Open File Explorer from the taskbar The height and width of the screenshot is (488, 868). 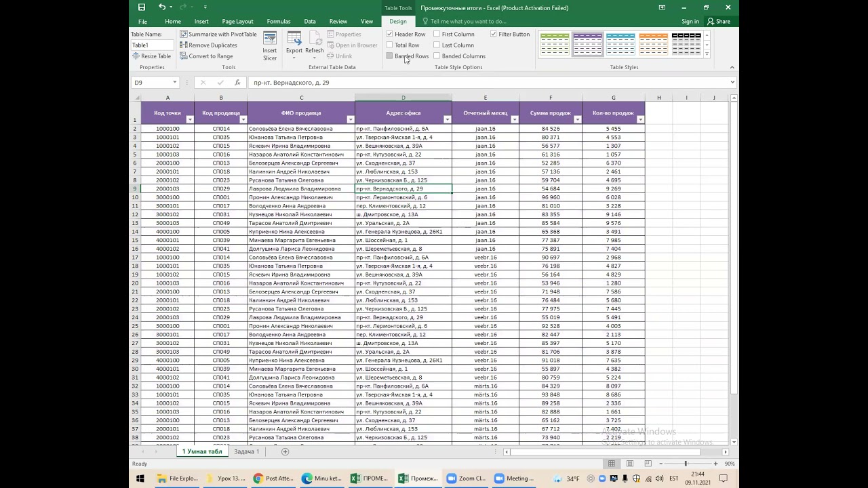(x=178, y=479)
